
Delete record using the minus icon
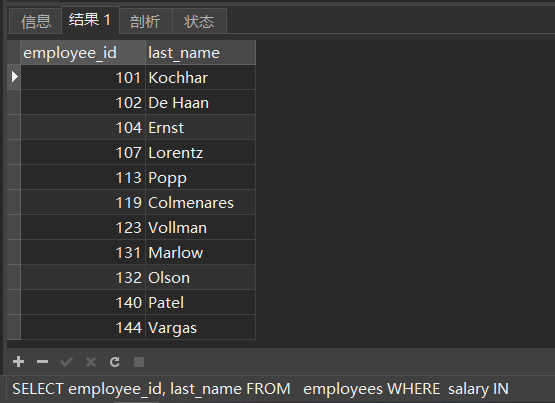point(42,362)
